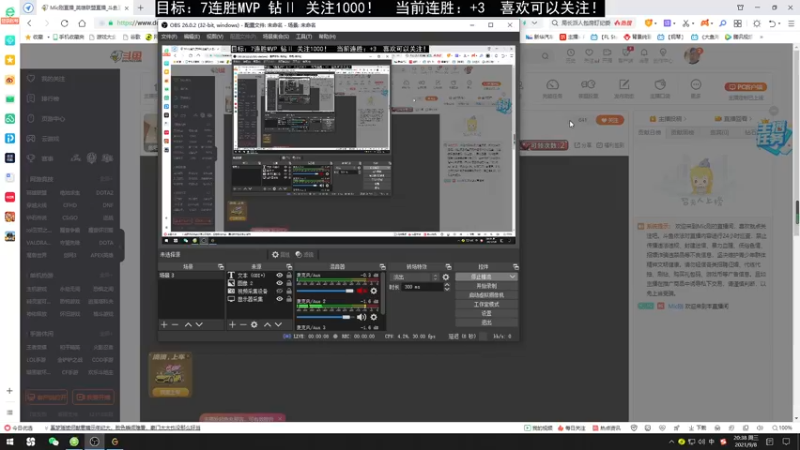Open OBS Help menu
Image resolution: width=800 pixels, height=450 pixels.
click(327, 37)
